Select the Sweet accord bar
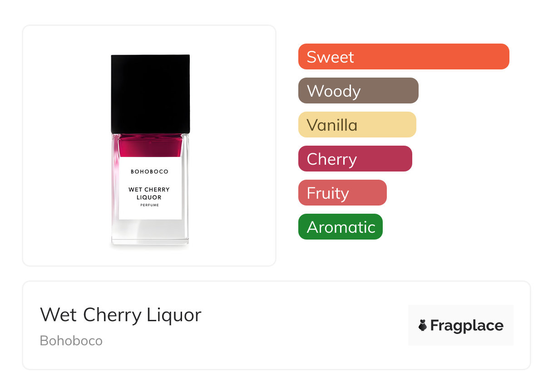This screenshot has height=392, width=553. 403,57
